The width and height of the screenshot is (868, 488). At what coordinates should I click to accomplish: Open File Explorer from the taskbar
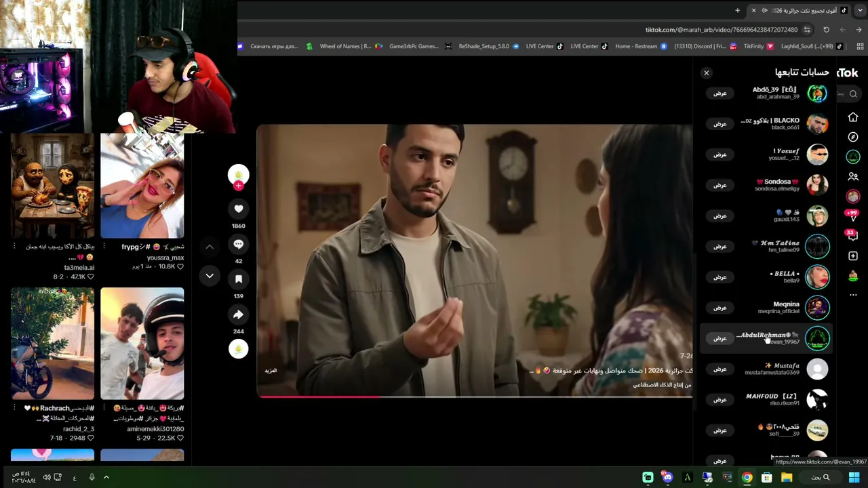pos(787,477)
